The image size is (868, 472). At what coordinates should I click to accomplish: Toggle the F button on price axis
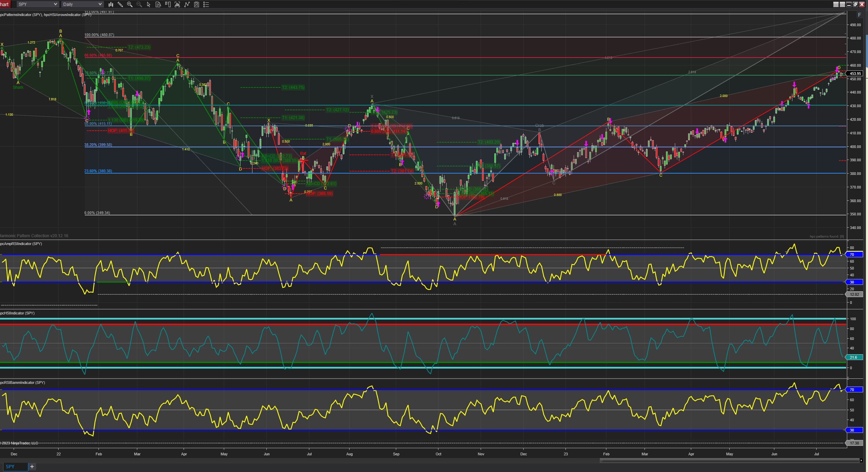pos(859,15)
